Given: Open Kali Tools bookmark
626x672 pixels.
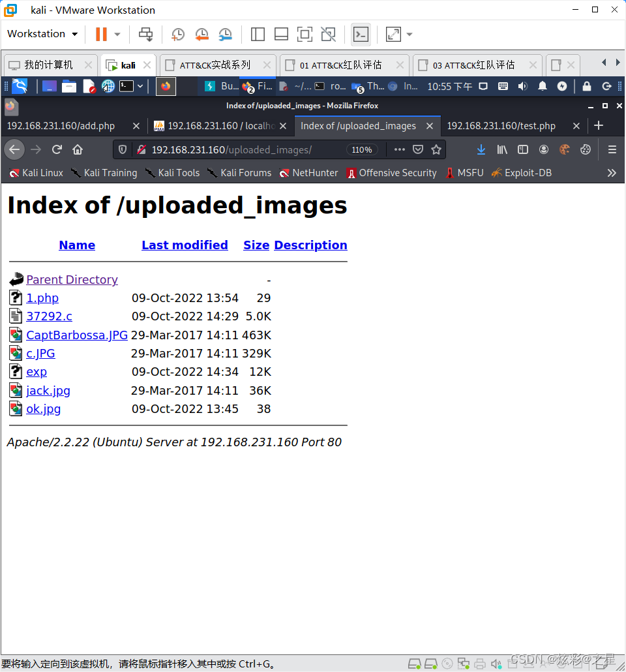Looking at the screenshot, I should 172,173.
